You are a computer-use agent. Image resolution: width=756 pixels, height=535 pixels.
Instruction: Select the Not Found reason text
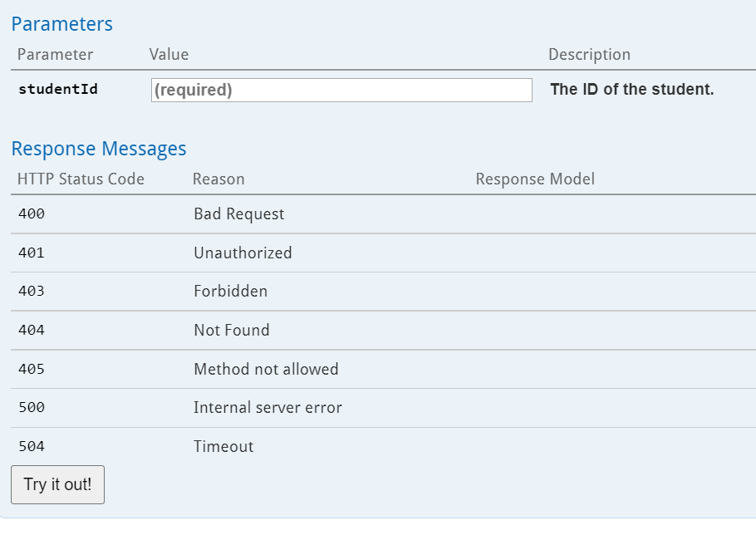(232, 331)
